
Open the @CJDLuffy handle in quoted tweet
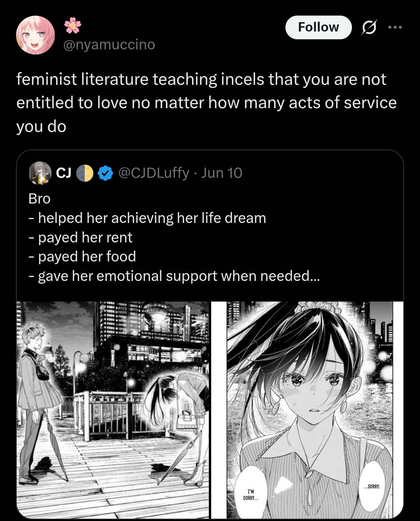click(154, 173)
